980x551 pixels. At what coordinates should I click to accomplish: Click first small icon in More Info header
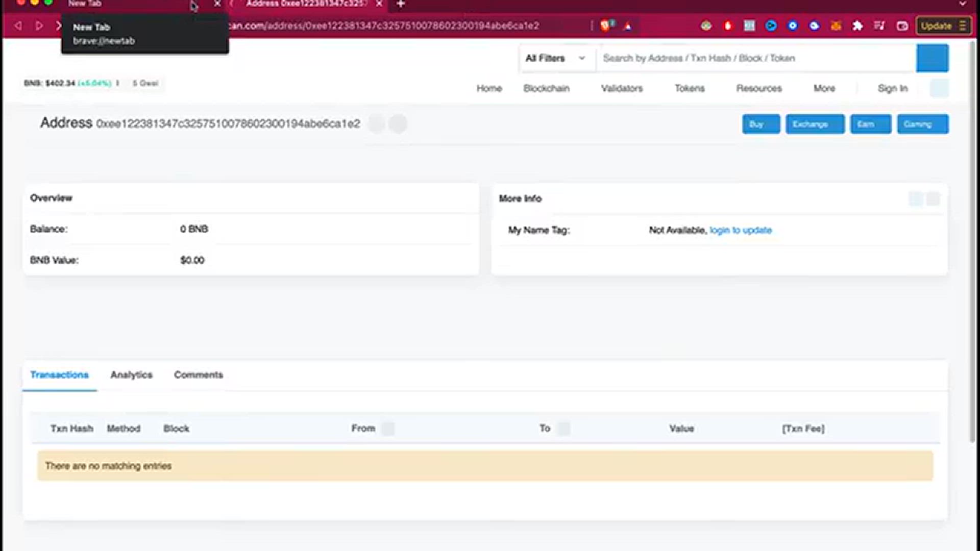click(916, 199)
